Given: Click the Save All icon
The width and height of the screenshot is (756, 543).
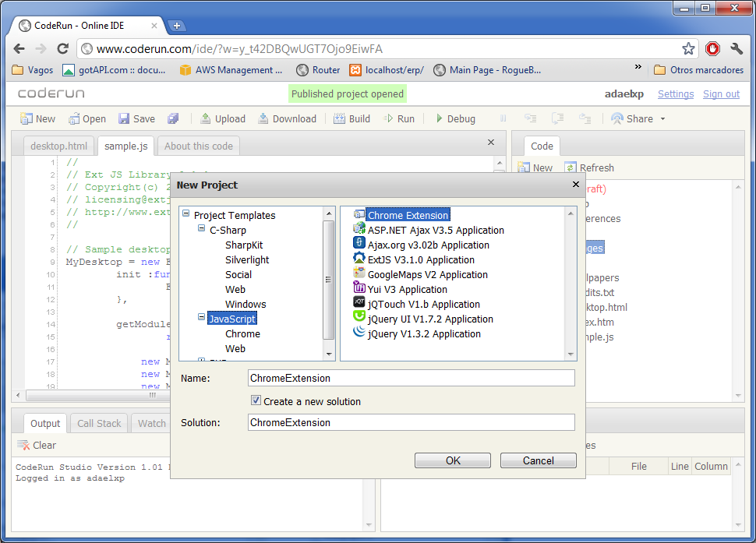Looking at the screenshot, I should click(173, 118).
